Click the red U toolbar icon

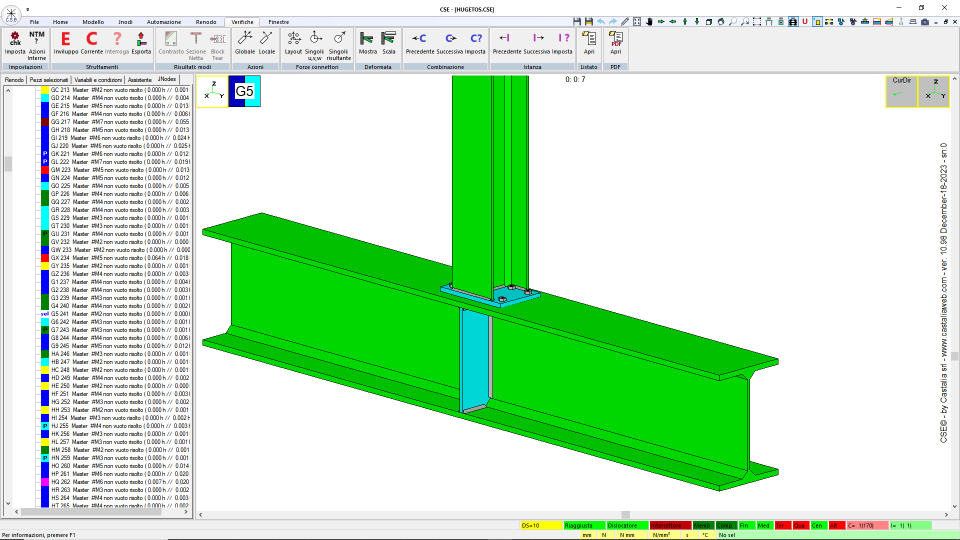(805, 21)
